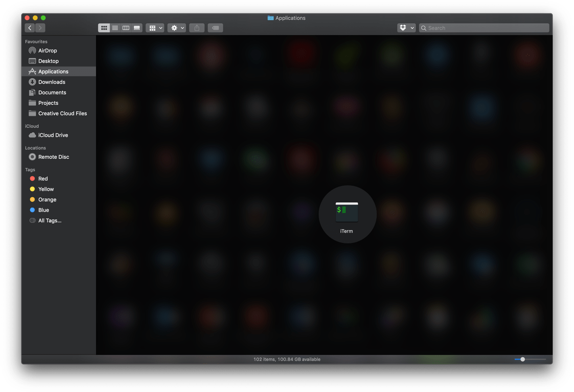Image resolution: width=574 pixels, height=392 pixels.
Task: Close the Finder window
Action: point(27,18)
